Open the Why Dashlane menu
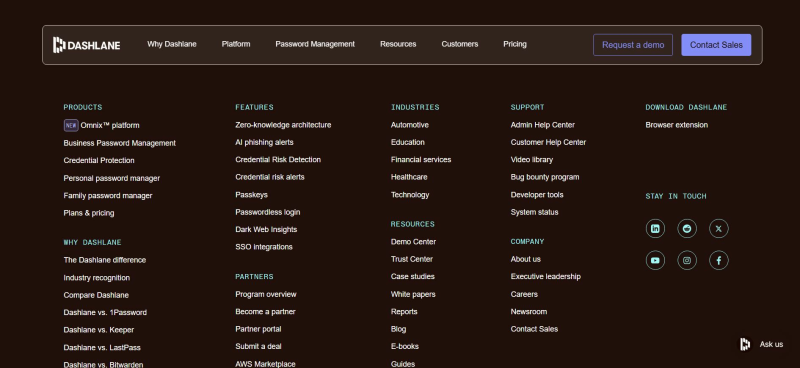Viewport: 800px width, 368px height. [172, 44]
